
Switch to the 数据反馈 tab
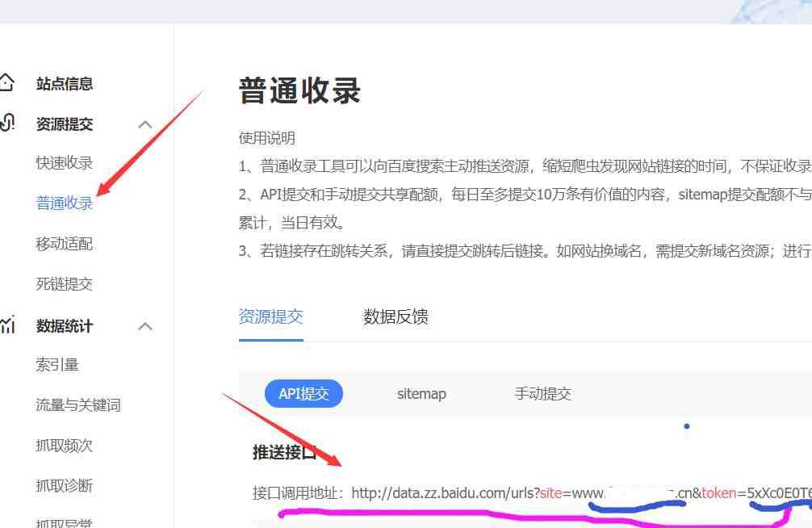(x=396, y=316)
